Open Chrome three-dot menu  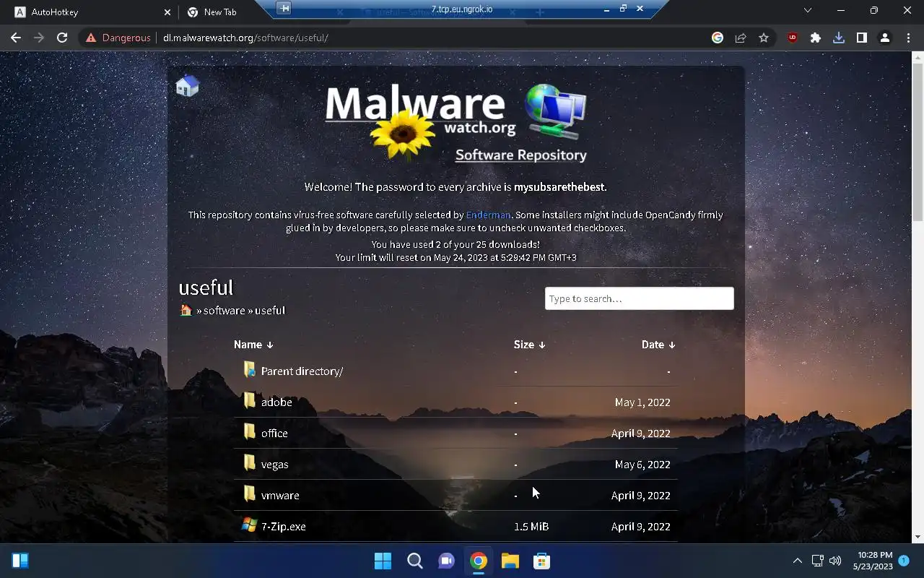[908, 38]
